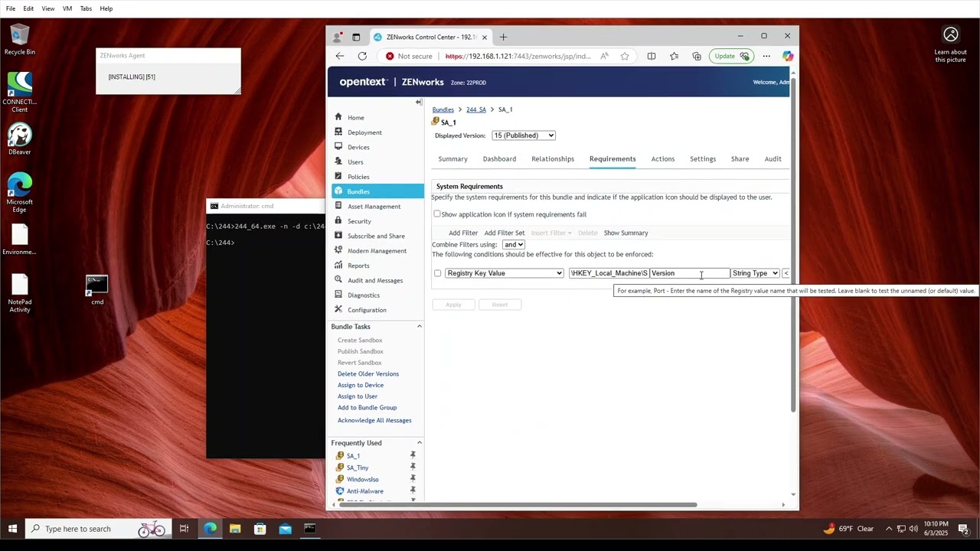
Task: Click Add to Bundle Group task
Action: [367, 408]
